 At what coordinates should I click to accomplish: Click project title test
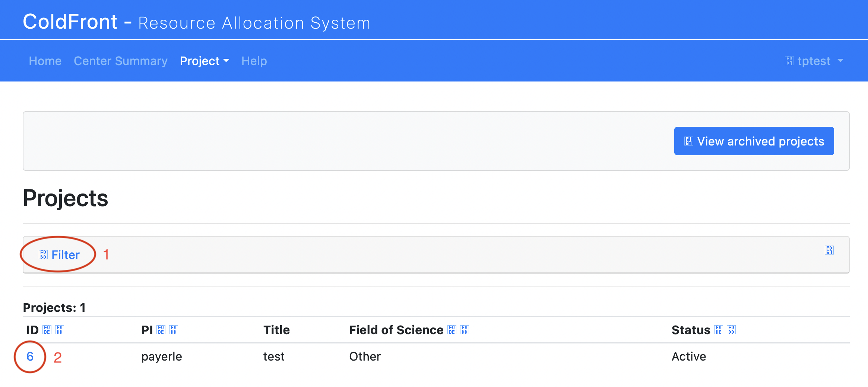(274, 356)
